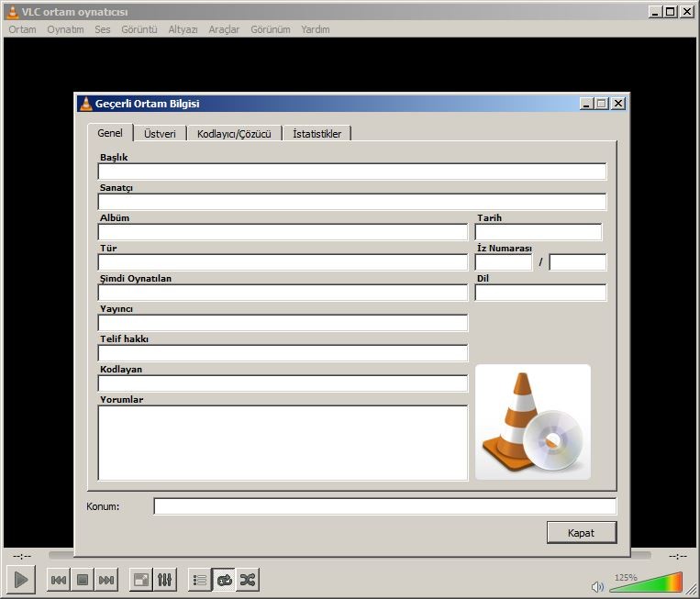Maximize the VLC ortam oynatıcısı window
This screenshot has width=700, height=599.
tap(671, 12)
